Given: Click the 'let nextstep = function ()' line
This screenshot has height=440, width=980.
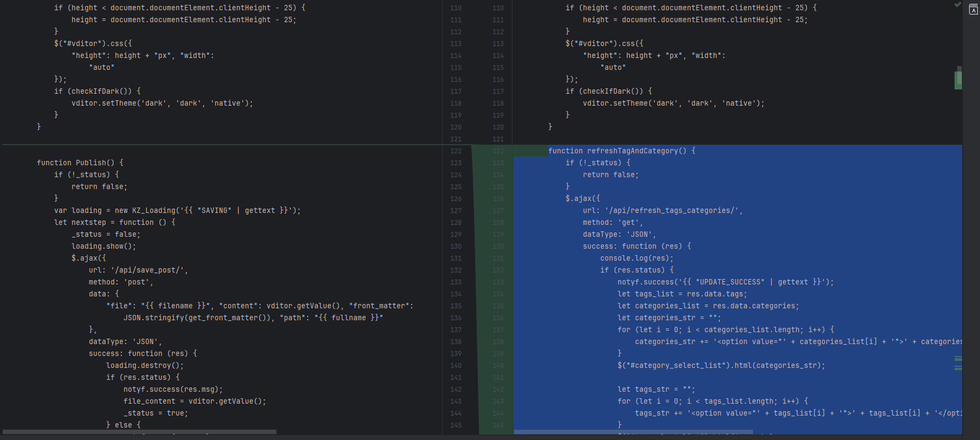Looking at the screenshot, I should [x=114, y=223].
